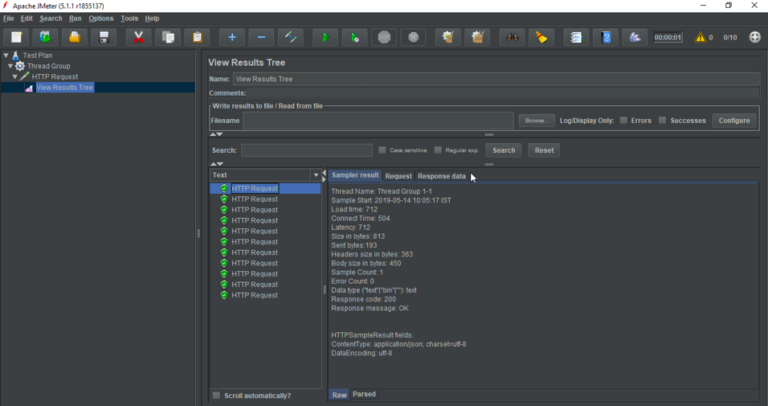Toggle the Case sensitive checkbox
This screenshot has width=768, height=406.
tap(382, 150)
